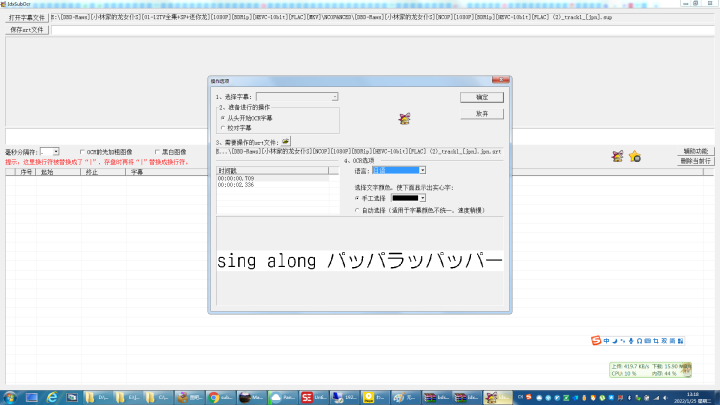The image size is (720, 405).
Task: Click the 保存srt文件 button
Action: click(x=27, y=29)
